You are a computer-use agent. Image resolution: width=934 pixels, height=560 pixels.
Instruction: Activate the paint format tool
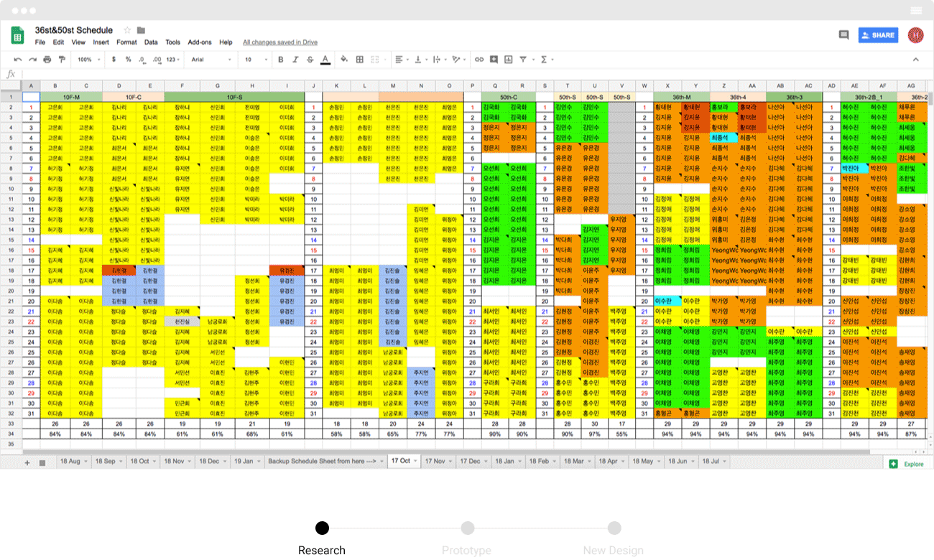click(x=62, y=60)
